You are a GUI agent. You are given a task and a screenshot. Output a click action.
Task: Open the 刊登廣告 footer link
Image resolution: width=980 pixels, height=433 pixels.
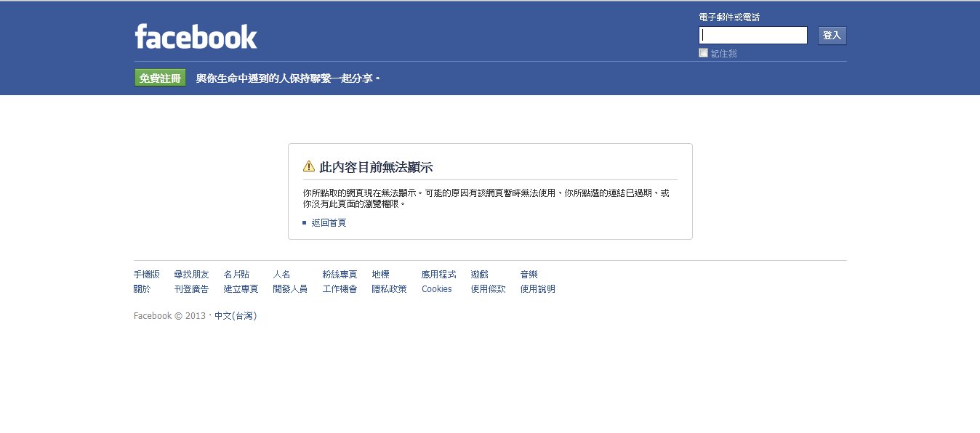pyautogui.click(x=191, y=288)
